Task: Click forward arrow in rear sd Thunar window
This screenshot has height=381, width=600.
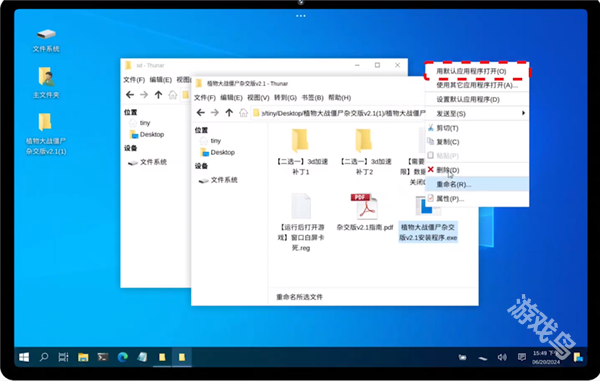Action: (144, 94)
